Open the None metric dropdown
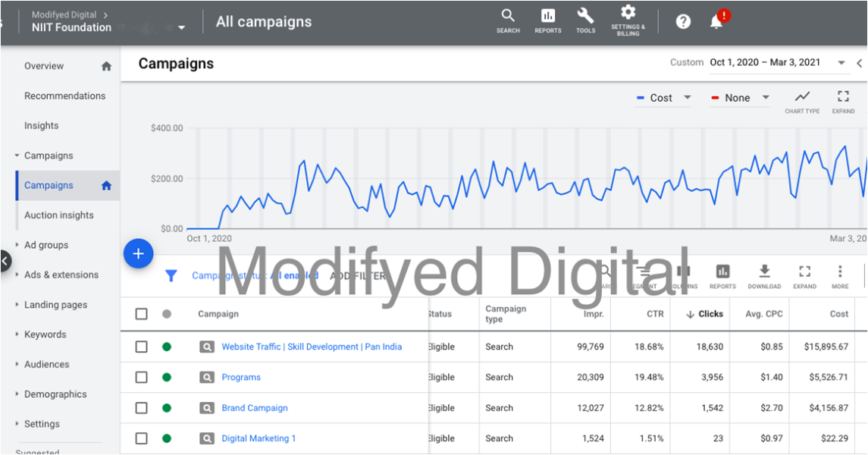Image resolution: width=868 pixels, height=455 pixels. coord(740,98)
